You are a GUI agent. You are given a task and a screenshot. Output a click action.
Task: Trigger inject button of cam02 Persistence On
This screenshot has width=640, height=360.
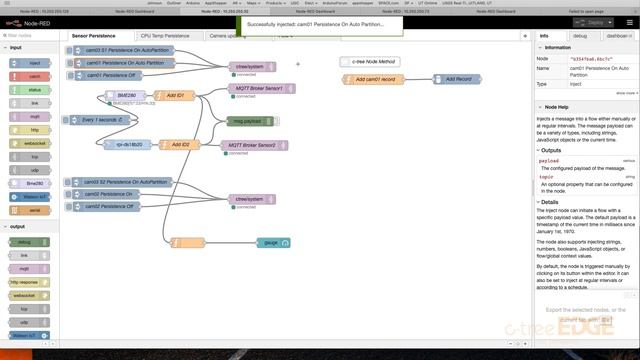[x=68, y=194]
